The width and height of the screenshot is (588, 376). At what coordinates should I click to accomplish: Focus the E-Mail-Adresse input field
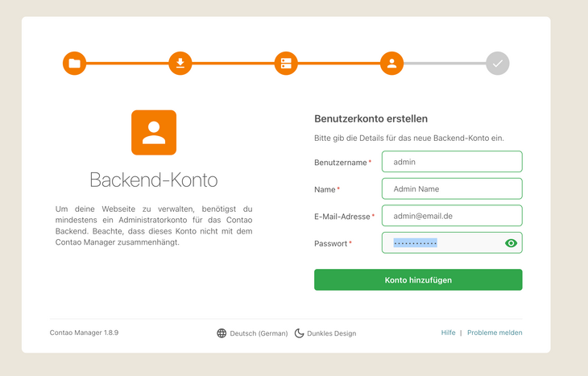pyautogui.click(x=452, y=216)
